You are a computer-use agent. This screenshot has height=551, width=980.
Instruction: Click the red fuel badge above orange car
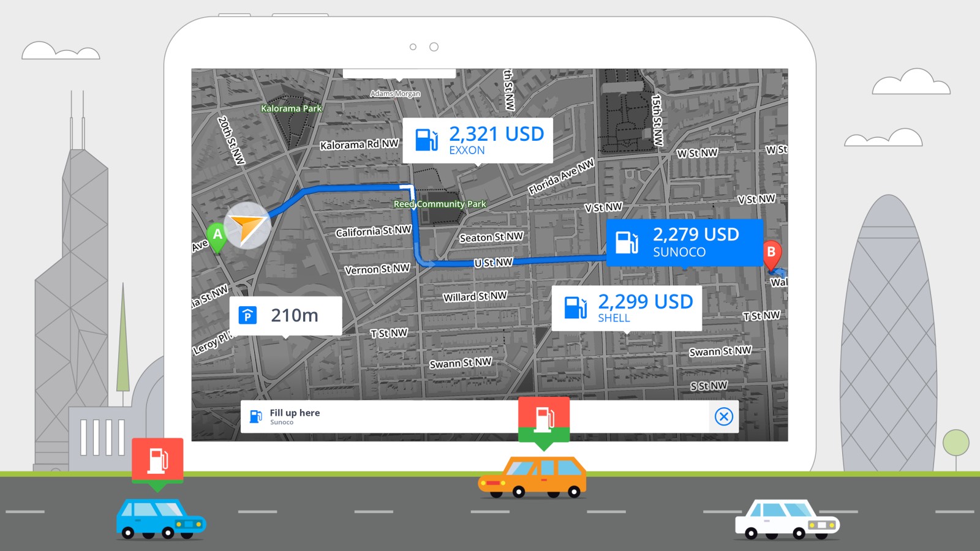tap(544, 419)
